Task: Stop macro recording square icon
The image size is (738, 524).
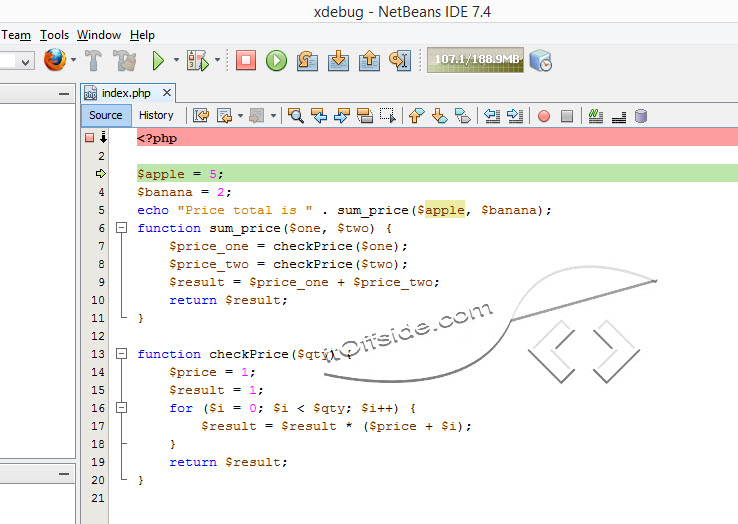Action: tap(567, 116)
